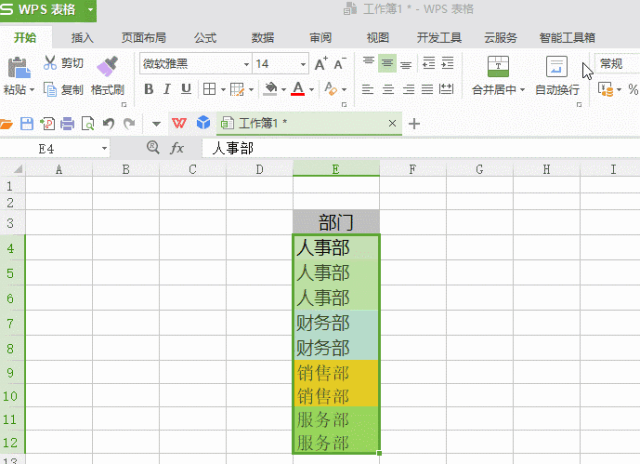Click the Print icon
The height and width of the screenshot is (464, 640).
click(x=67, y=123)
